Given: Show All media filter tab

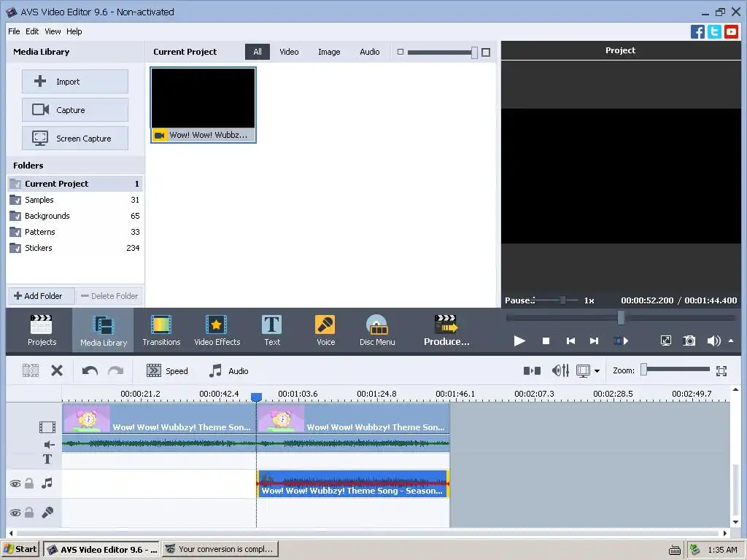Looking at the screenshot, I should pyautogui.click(x=258, y=52).
